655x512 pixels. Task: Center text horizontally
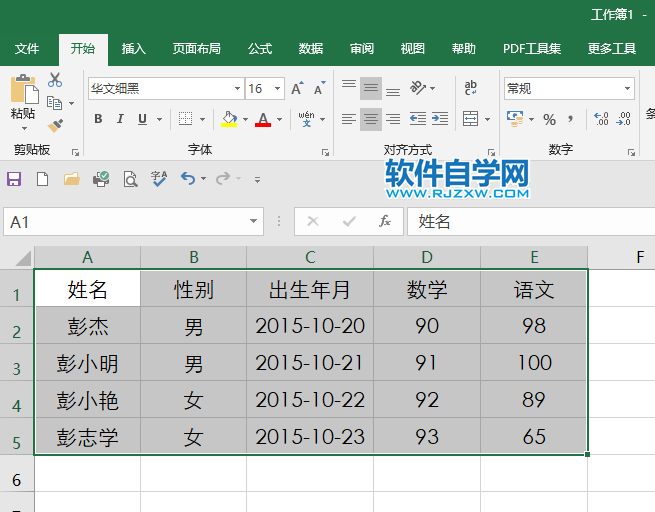click(x=371, y=119)
